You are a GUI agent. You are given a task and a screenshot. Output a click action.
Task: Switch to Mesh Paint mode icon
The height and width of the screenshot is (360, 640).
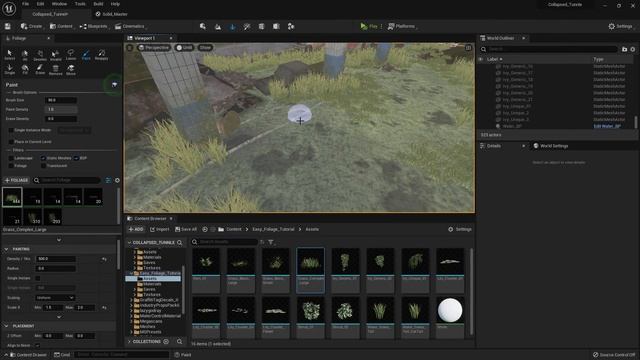point(247,27)
